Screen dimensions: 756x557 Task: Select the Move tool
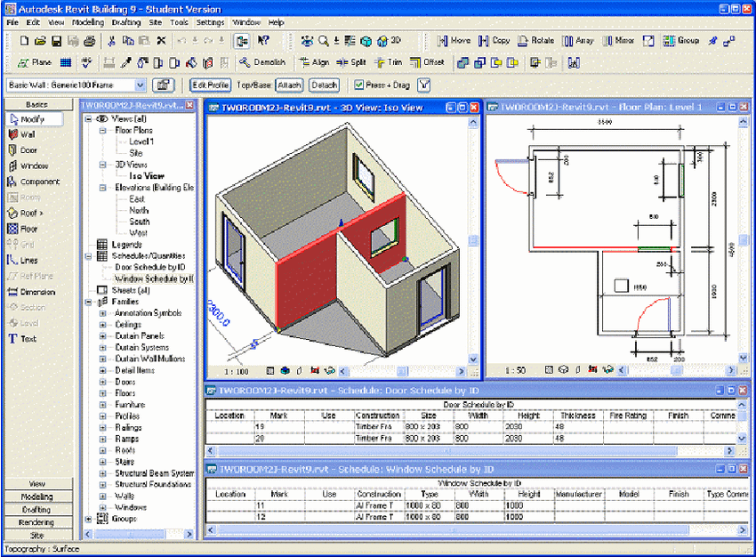[x=454, y=41]
